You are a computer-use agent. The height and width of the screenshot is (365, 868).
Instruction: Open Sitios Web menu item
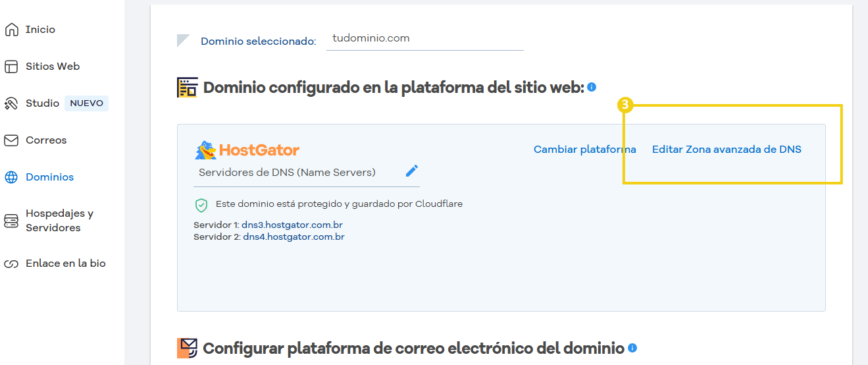pyautogui.click(x=53, y=67)
